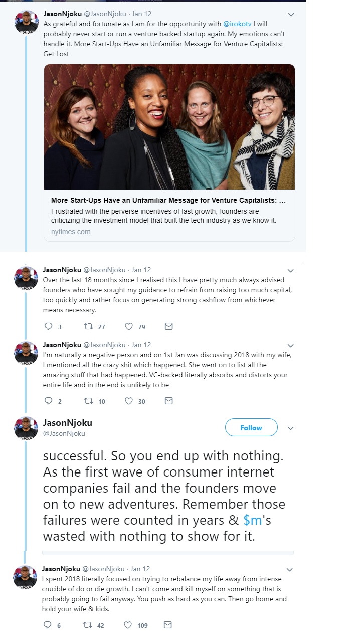Reply to the tweet with 27 retweets
This screenshot has height=631, width=364.
49,326
